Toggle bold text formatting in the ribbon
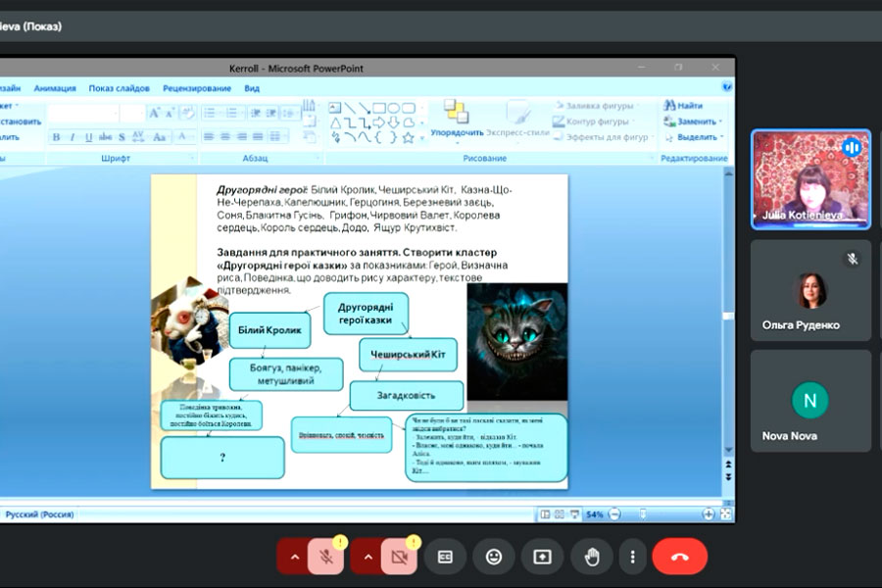This screenshot has width=882, height=588. coord(56,137)
